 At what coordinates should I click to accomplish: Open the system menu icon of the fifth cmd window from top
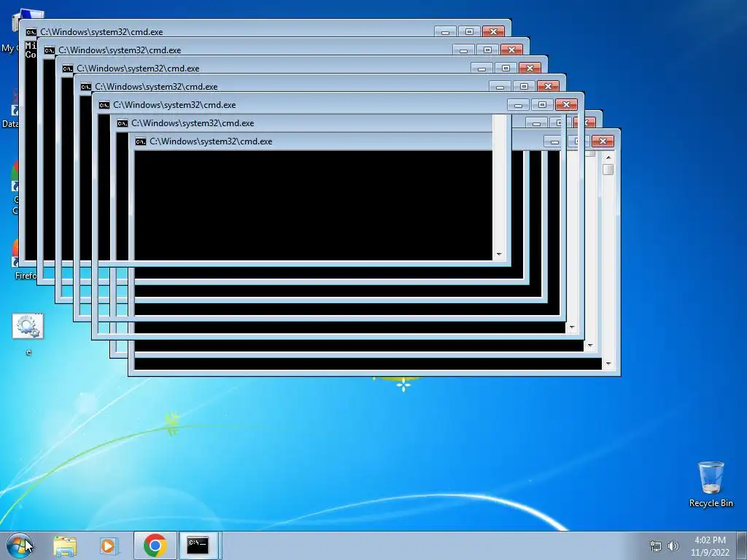(x=104, y=105)
